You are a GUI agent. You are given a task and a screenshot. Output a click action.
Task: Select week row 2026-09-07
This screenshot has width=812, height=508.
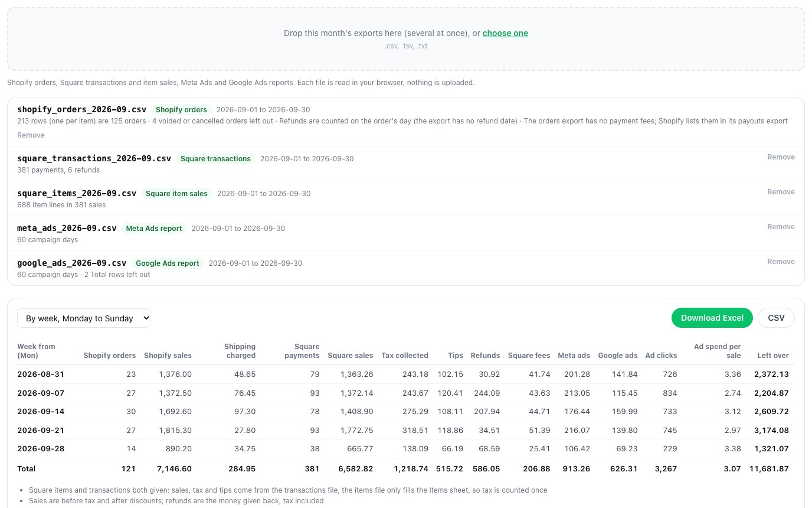(406, 393)
